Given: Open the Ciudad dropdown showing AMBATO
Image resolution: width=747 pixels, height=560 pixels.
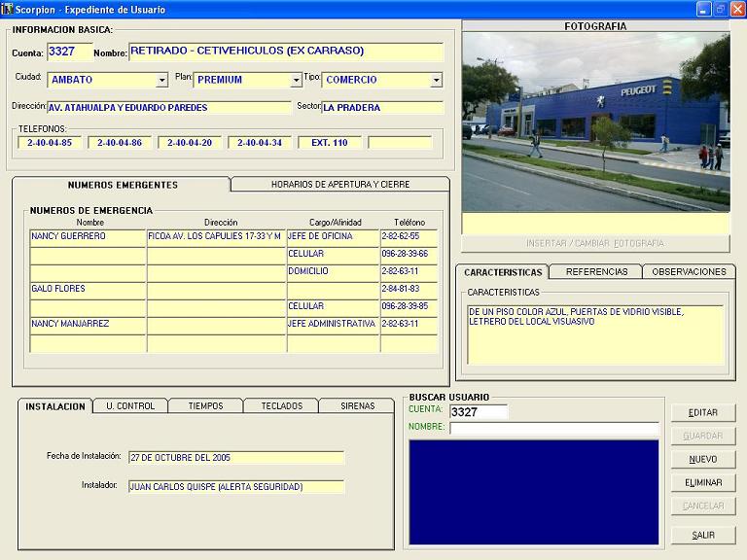Looking at the screenshot, I should pos(162,80).
